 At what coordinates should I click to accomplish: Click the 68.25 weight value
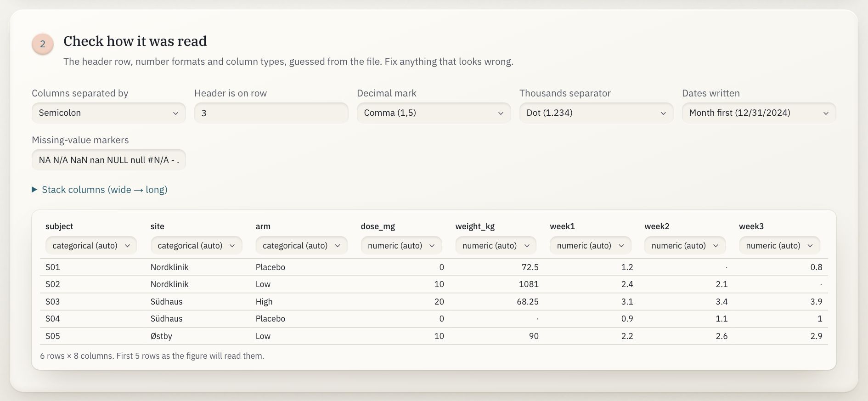[527, 302]
